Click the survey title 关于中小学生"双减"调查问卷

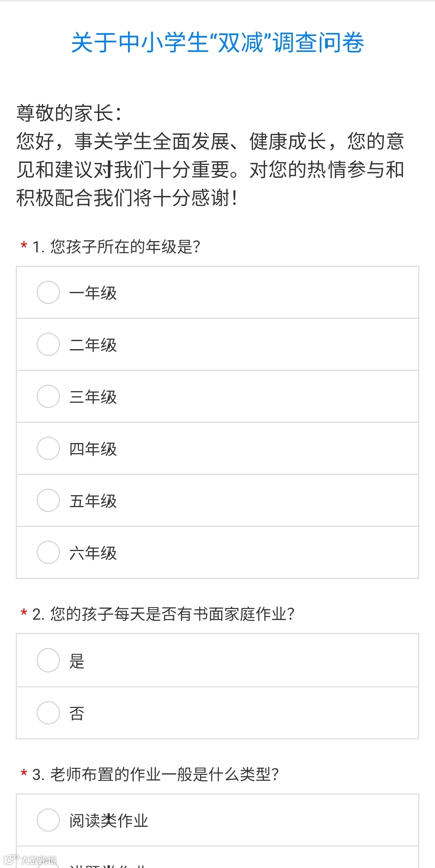click(217, 42)
